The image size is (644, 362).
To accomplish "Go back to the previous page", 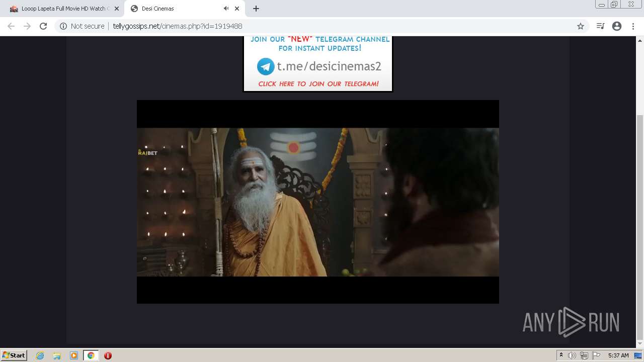I will 11,26.
